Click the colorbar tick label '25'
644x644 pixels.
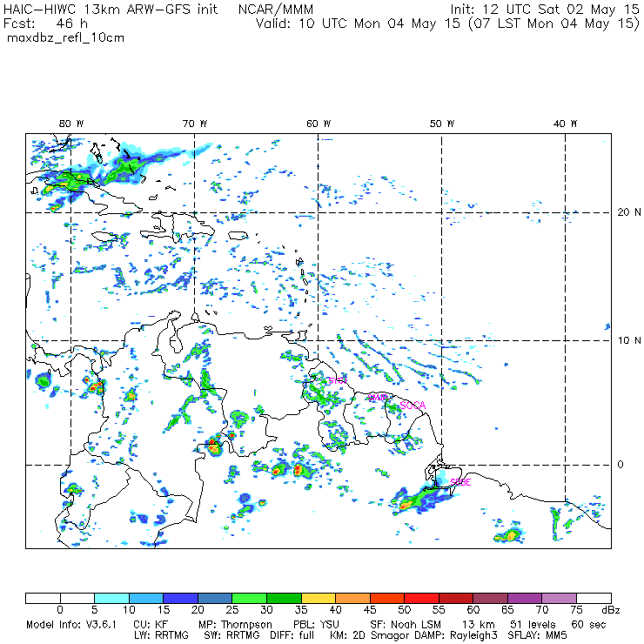click(x=232, y=610)
